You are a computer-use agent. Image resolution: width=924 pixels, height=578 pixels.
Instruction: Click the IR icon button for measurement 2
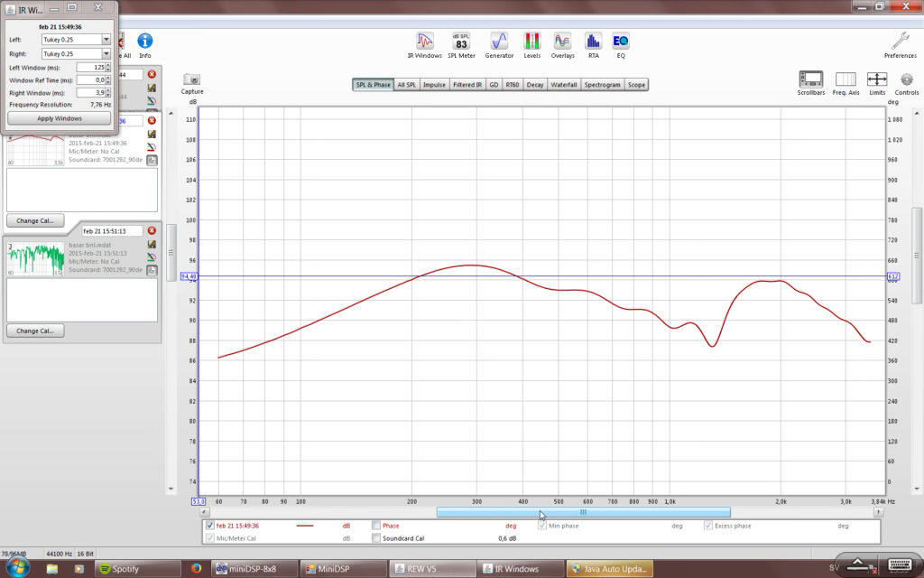tap(152, 160)
